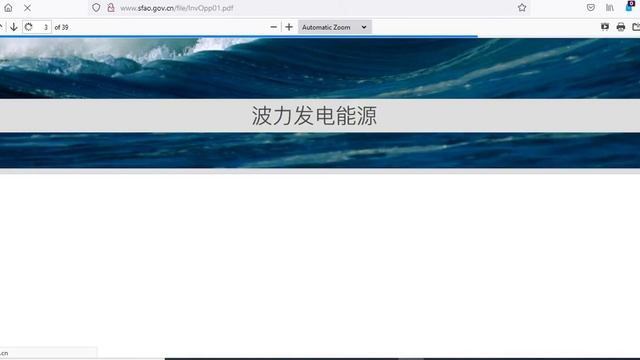Click the page number field
Screen dimensions: 640x360
click(37, 27)
